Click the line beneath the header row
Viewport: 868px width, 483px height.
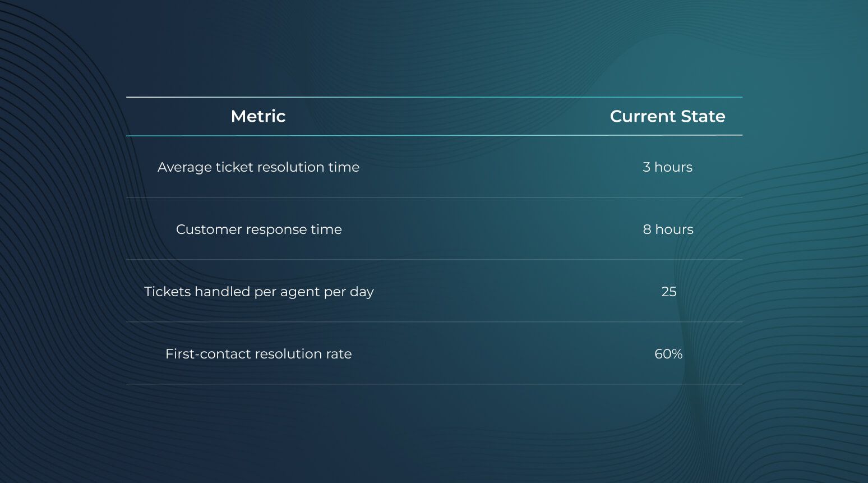(434, 135)
